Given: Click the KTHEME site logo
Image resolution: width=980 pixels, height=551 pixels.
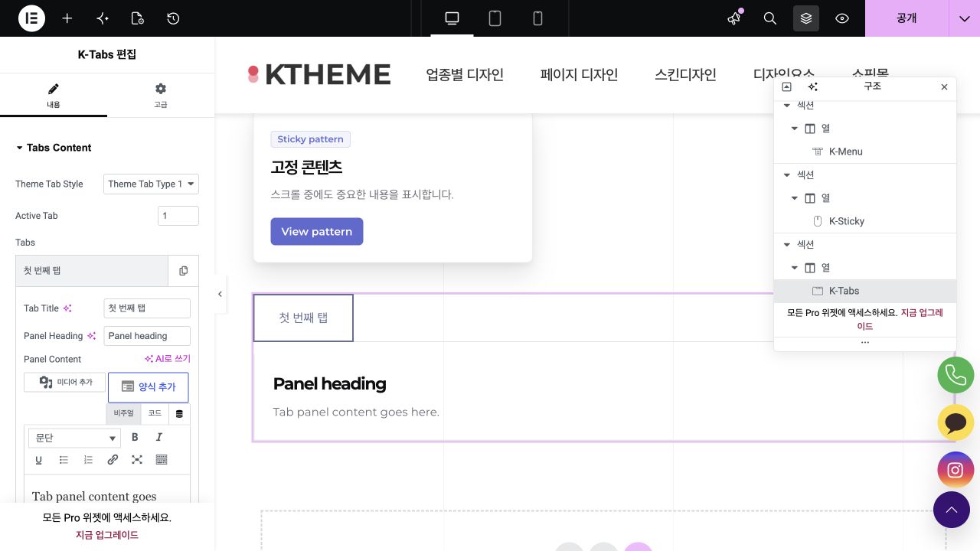Looking at the screenshot, I should [x=319, y=74].
